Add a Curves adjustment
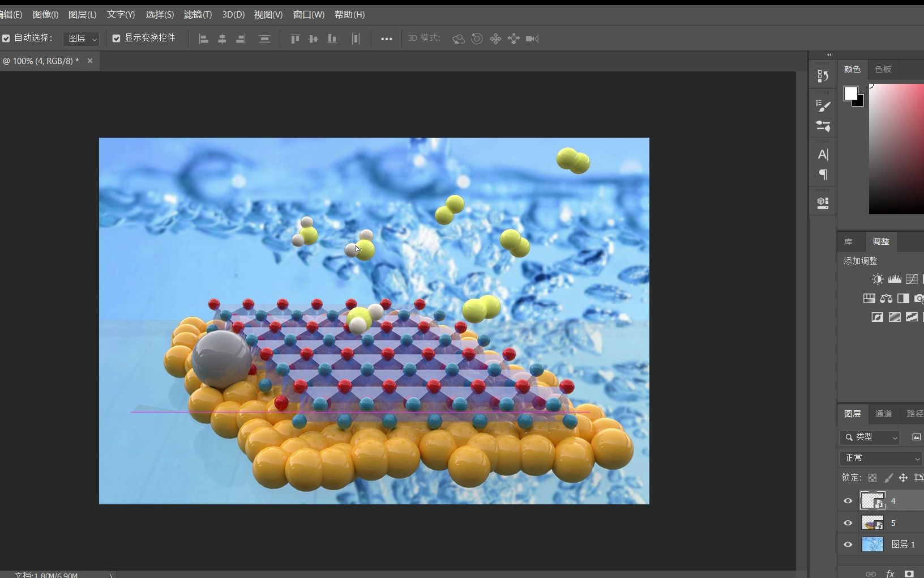Screen dimensions: 924x578 tap(912, 279)
